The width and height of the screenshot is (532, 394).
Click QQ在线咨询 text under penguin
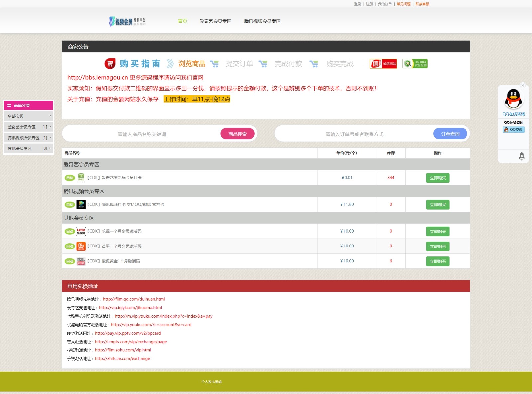[x=514, y=114]
